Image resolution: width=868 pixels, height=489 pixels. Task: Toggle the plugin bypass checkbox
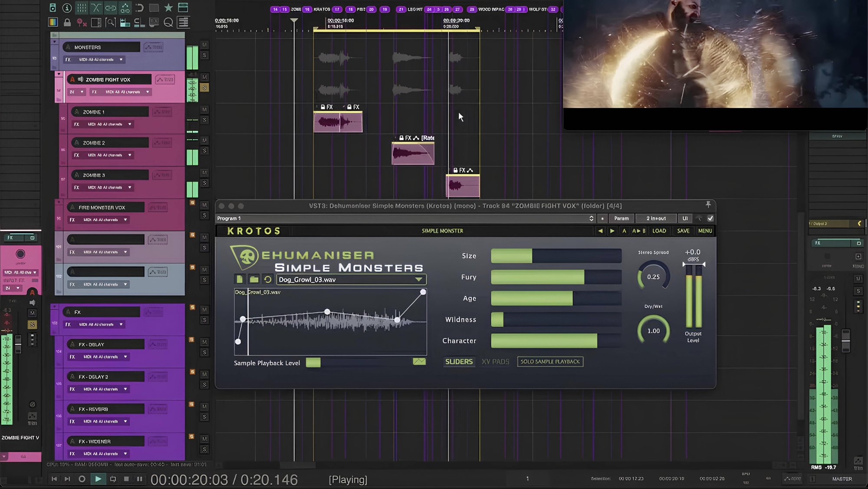pos(710,218)
